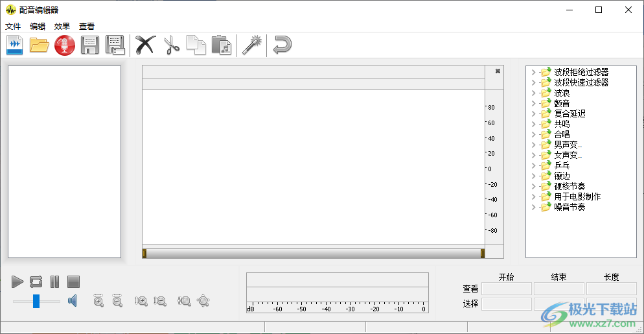The image size is (644, 334).
Task: Click the Save As floppy icon
Action: (x=115, y=45)
